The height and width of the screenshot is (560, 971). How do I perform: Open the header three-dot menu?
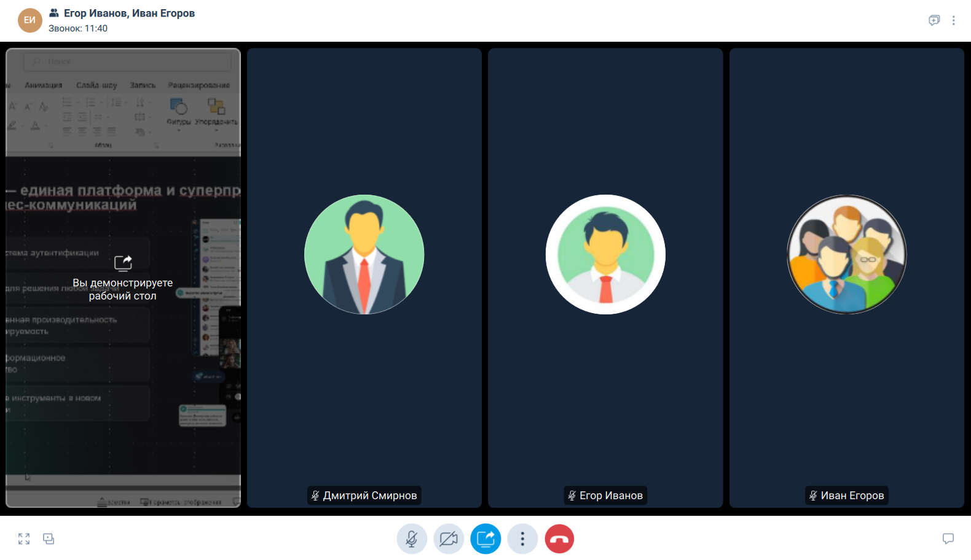coord(954,20)
